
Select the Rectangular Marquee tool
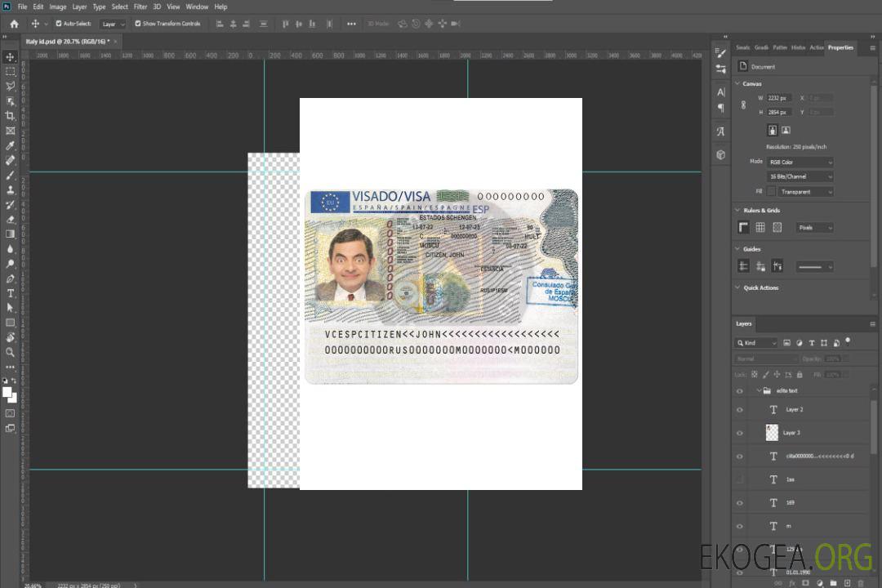tap(10, 72)
